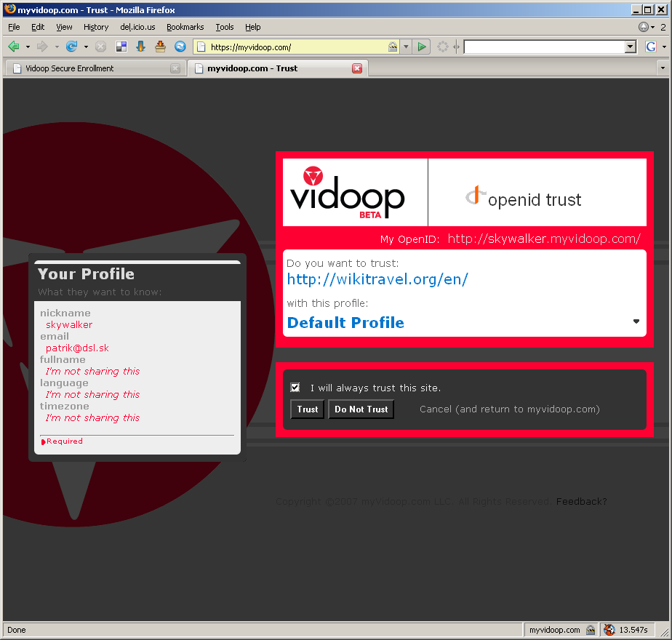This screenshot has width=672, height=640.
Task: Open the list-all-tabs dropdown arrow
Action: [663, 68]
